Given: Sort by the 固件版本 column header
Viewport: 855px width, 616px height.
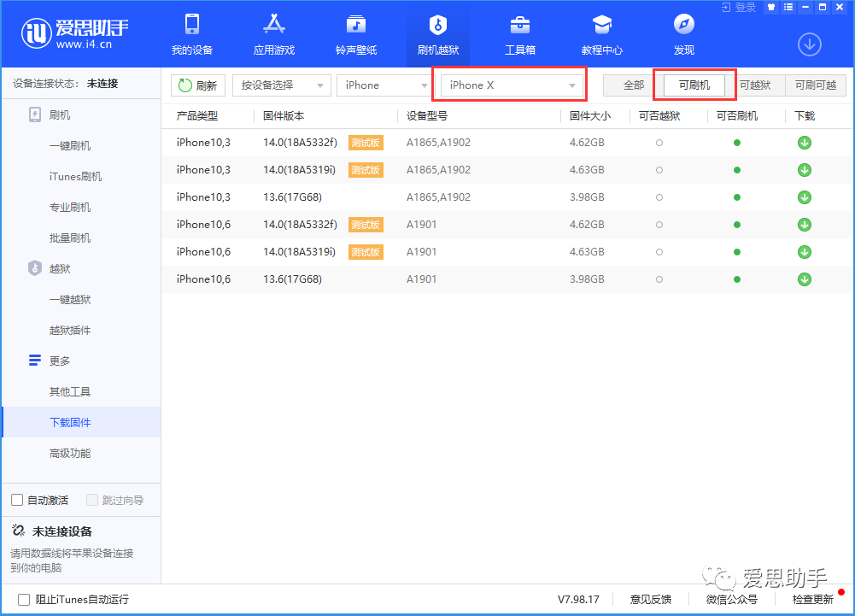Looking at the screenshot, I should click(x=284, y=115).
